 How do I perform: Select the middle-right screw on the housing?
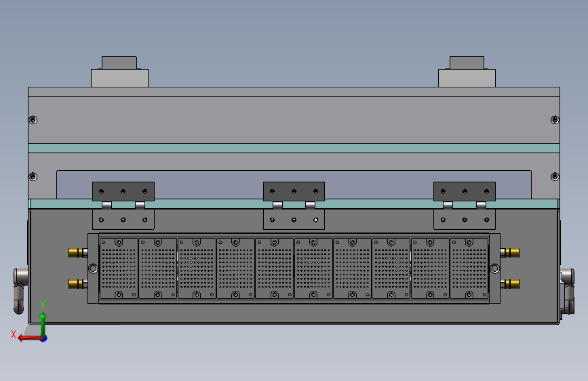click(x=555, y=177)
